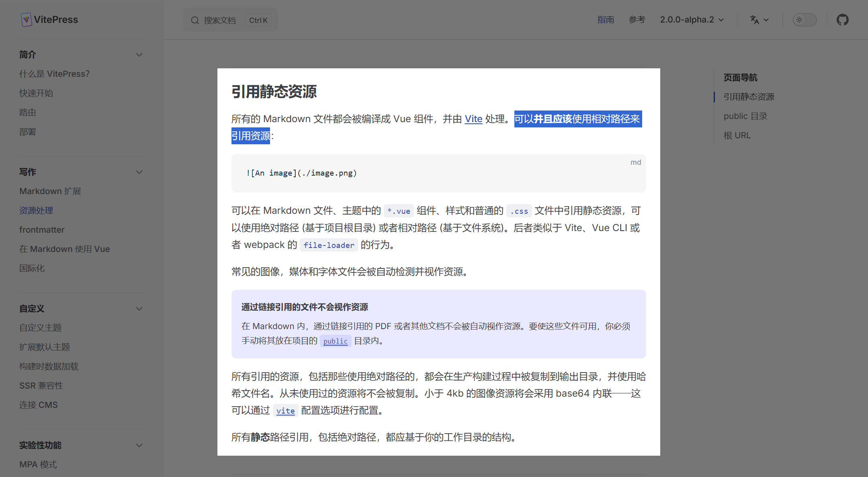
Task: Click the VitePress logo icon
Action: click(26, 19)
